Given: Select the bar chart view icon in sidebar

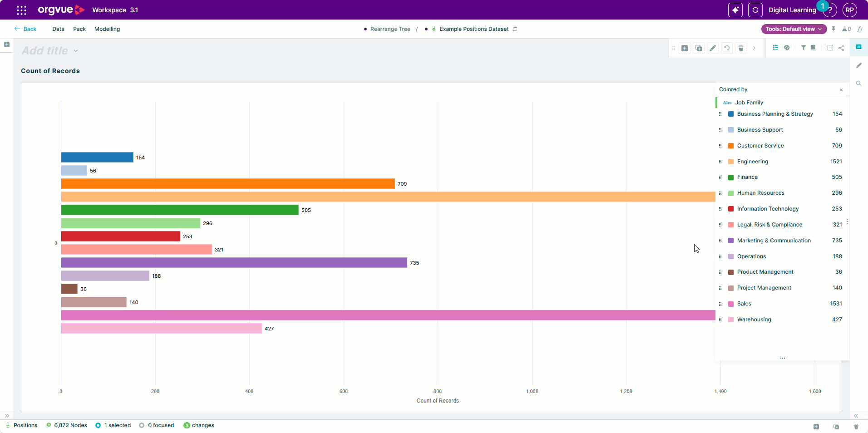Looking at the screenshot, I should pos(858,47).
